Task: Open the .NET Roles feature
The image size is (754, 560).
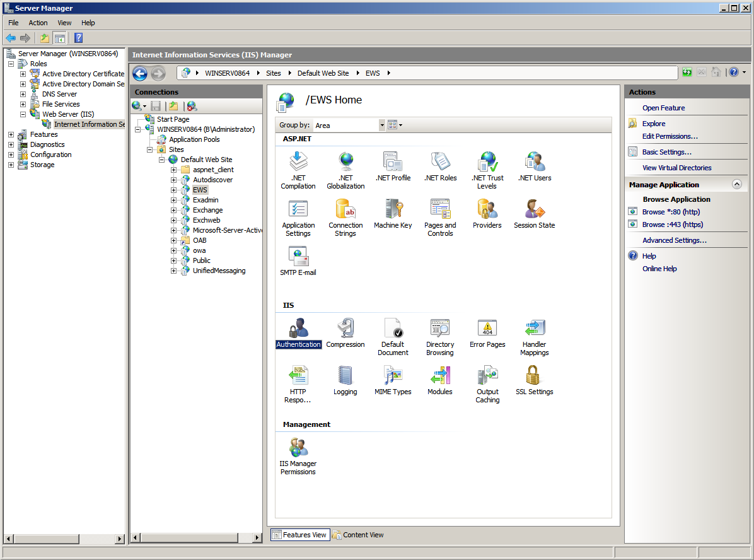Action: point(440,166)
